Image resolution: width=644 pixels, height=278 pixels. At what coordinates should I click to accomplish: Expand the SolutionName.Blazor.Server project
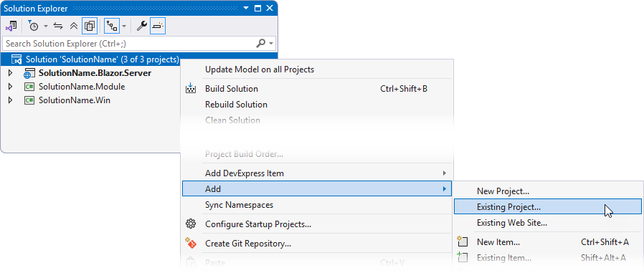coord(10,74)
